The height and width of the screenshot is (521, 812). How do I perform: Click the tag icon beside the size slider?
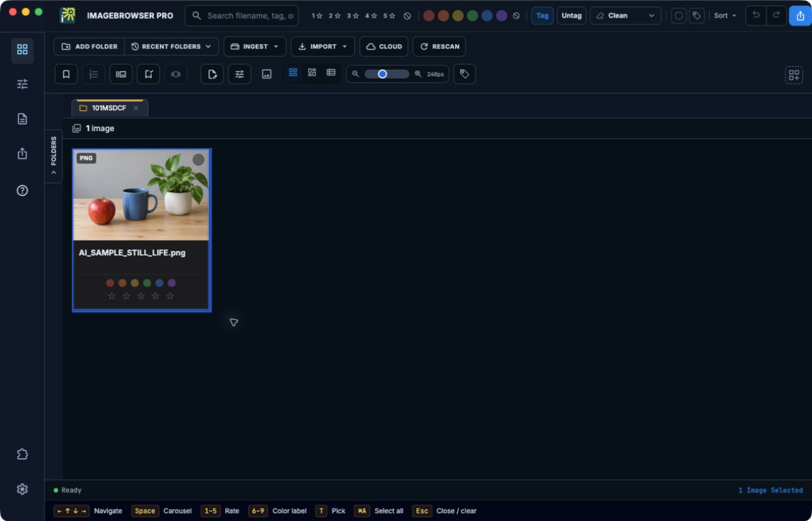click(x=464, y=74)
